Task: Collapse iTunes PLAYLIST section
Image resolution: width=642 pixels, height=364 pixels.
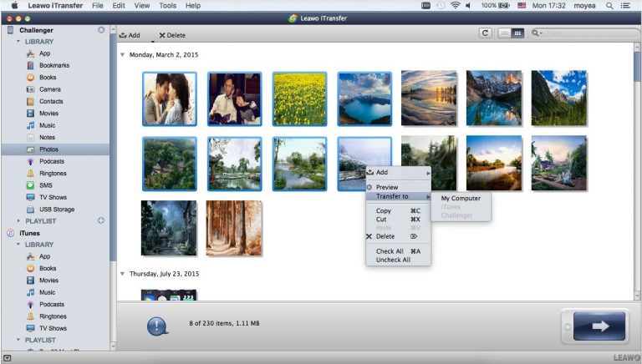Action: click(18, 340)
